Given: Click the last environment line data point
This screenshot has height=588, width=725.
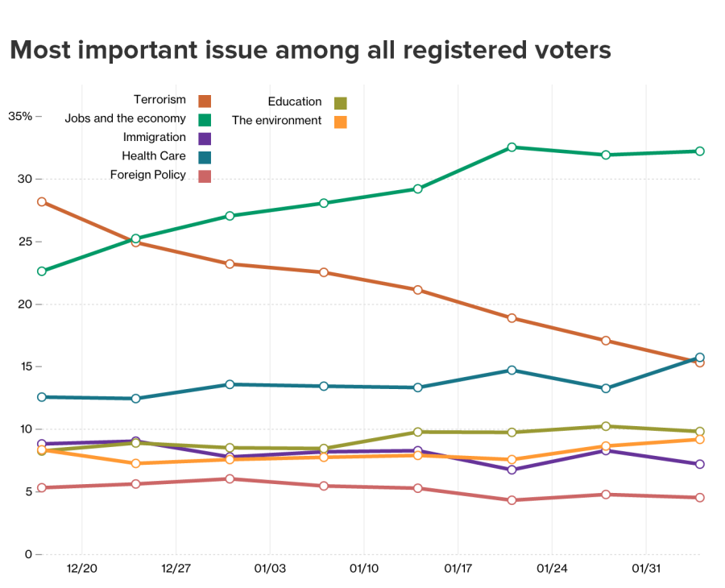Looking at the screenshot, I should tap(700, 439).
